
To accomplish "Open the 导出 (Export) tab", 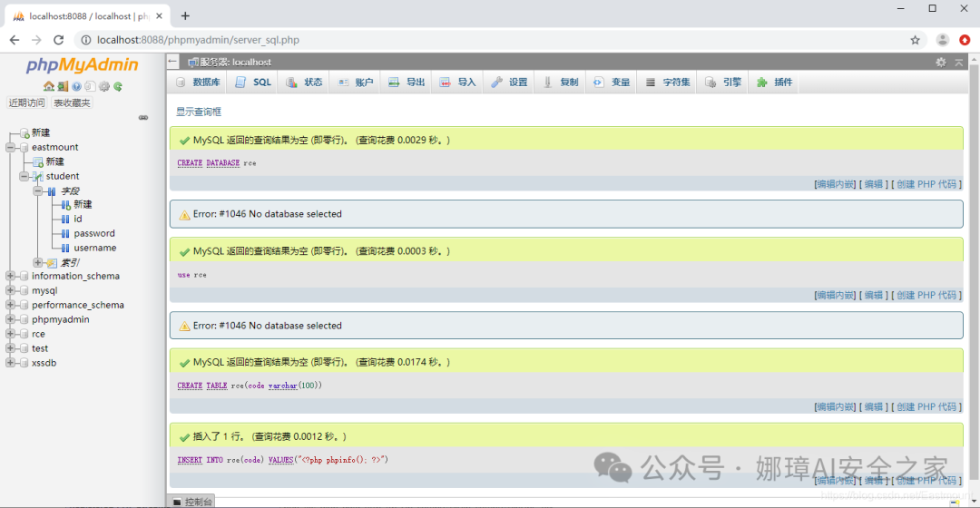I will point(407,83).
